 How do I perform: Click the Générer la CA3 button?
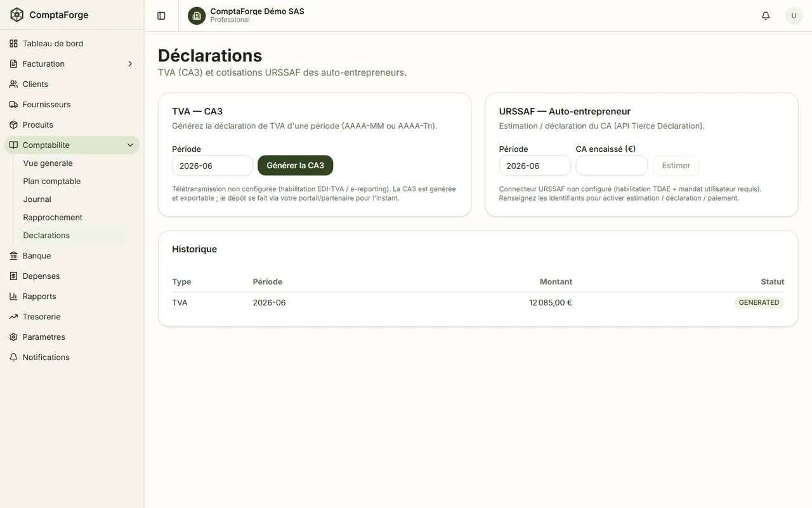295,165
